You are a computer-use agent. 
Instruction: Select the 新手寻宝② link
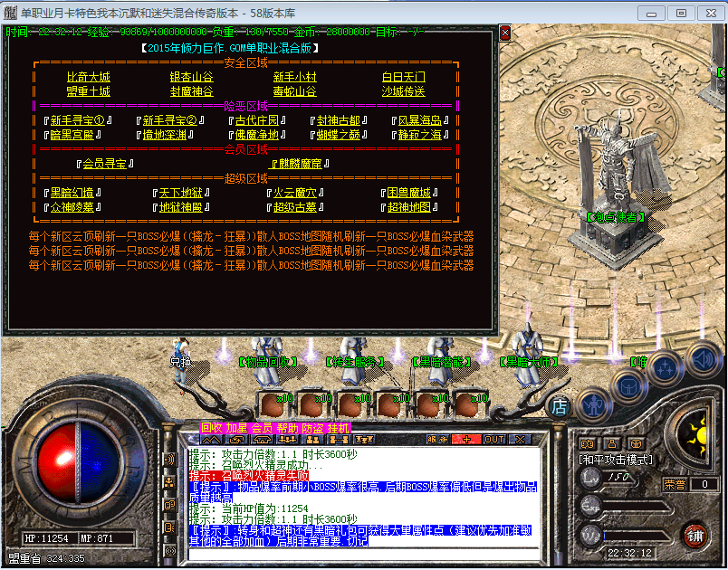[170, 120]
